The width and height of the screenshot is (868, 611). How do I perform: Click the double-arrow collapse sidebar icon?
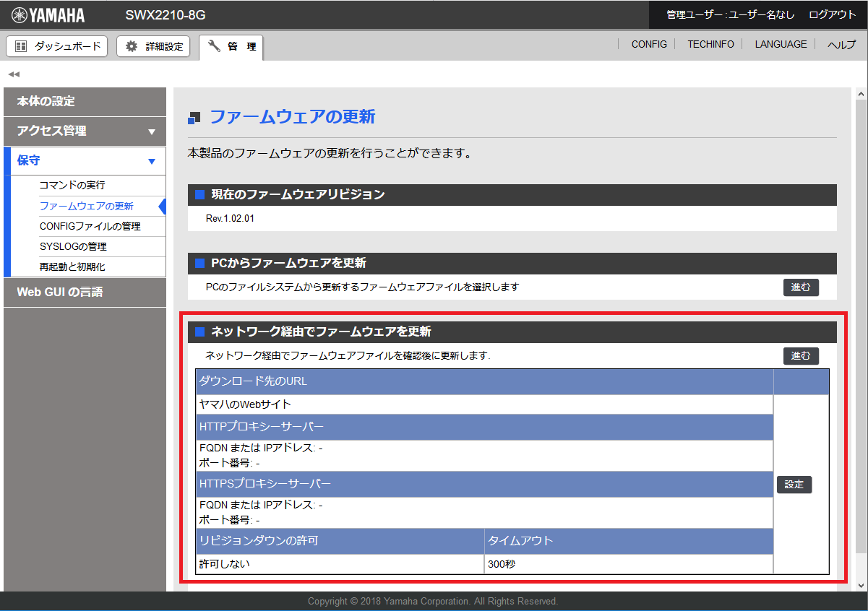point(14,74)
